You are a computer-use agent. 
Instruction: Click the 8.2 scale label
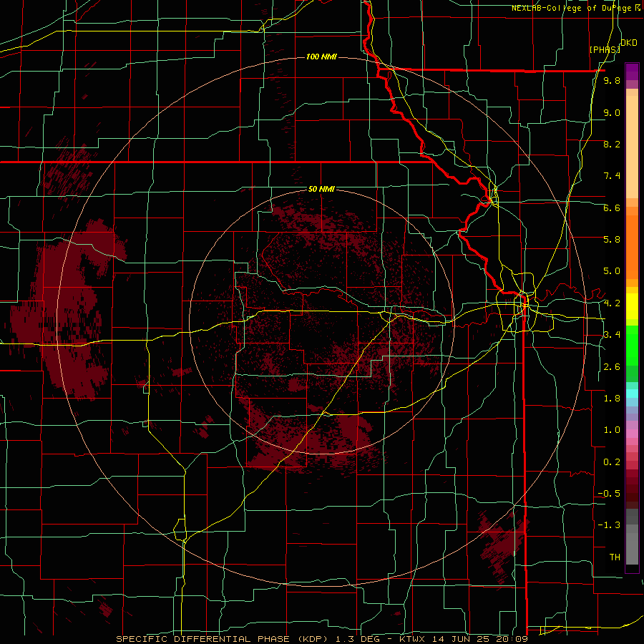pos(612,144)
